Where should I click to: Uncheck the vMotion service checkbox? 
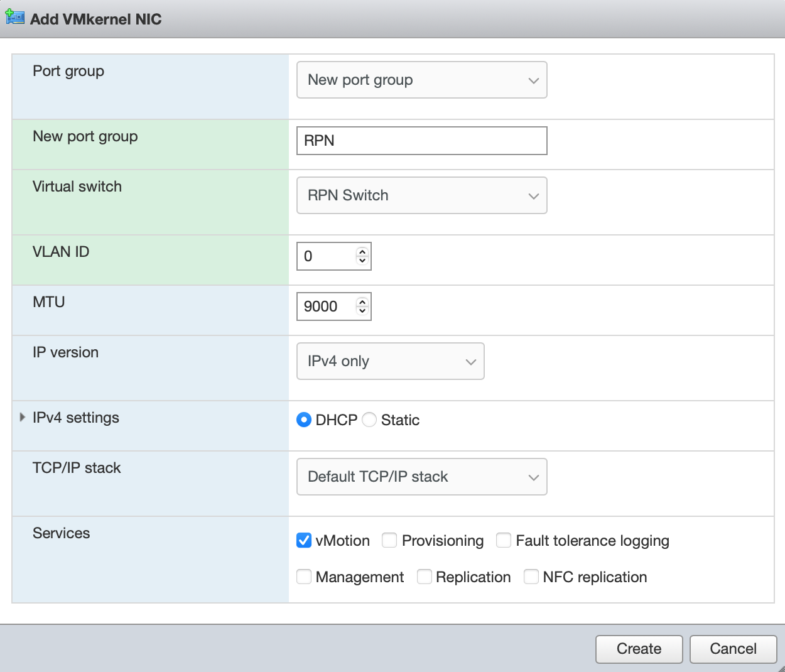[x=304, y=540]
